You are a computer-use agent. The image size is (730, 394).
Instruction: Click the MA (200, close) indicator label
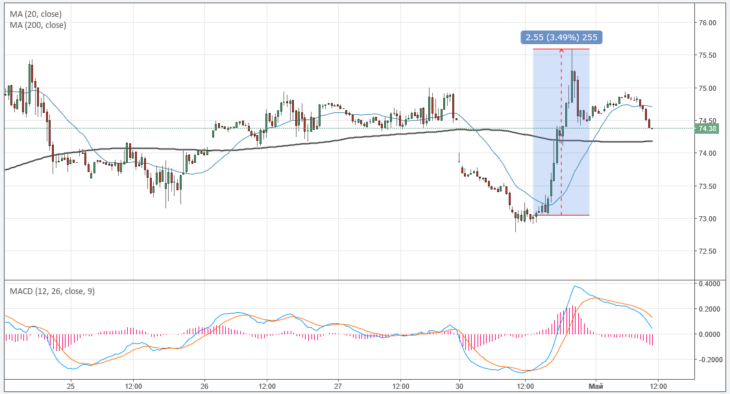38,25
